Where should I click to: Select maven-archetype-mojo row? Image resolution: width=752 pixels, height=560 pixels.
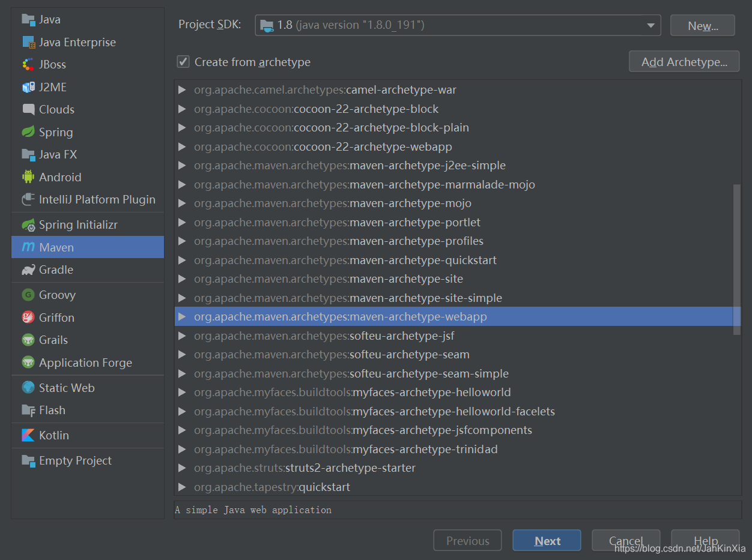pos(458,203)
